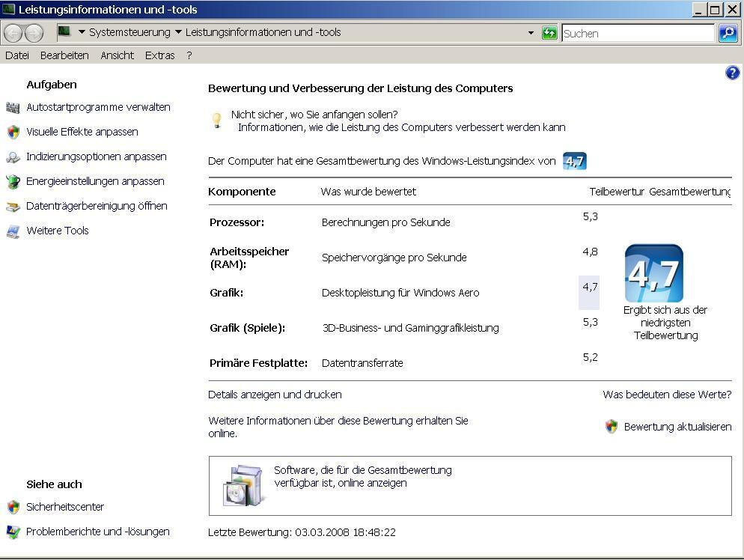
Task: Click the icon beside Problemberichte und -lösungen
Action: (x=13, y=532)
